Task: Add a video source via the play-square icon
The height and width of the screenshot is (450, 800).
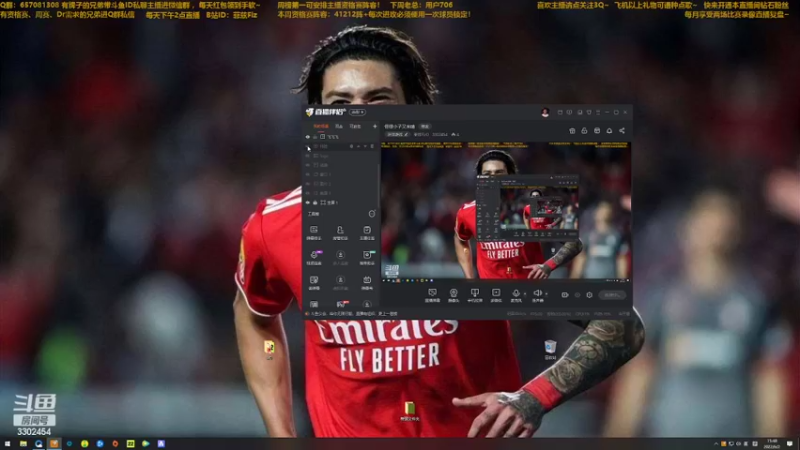Action: 496,295
